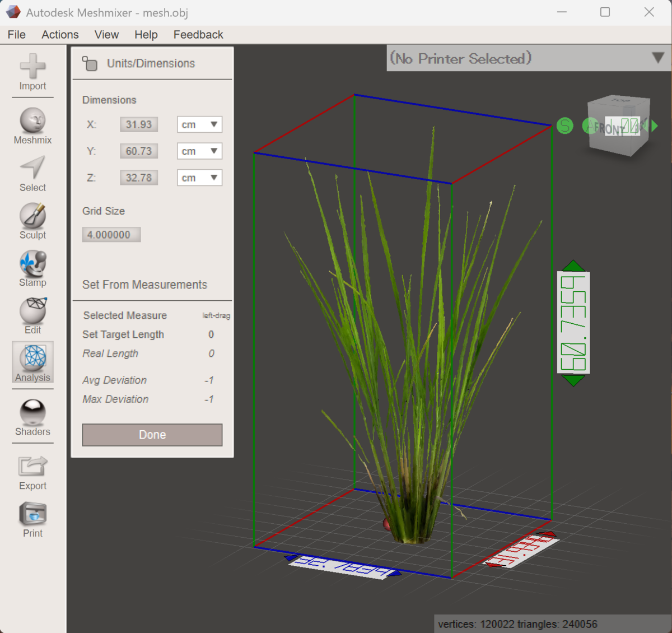
Task: Open the Y dimension unit dropdown
Action: (x=199, y=151)
